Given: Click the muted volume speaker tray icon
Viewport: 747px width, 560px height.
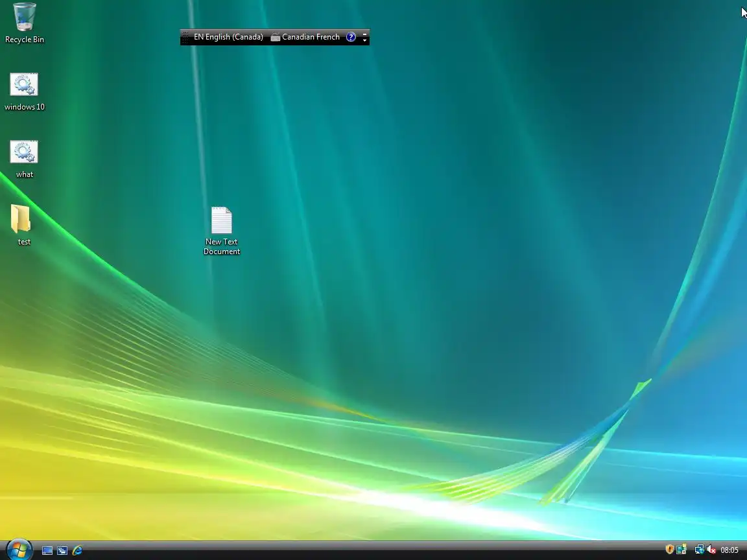Looking at the screenshot, I should pyautogui.click(x=711, y=550).
